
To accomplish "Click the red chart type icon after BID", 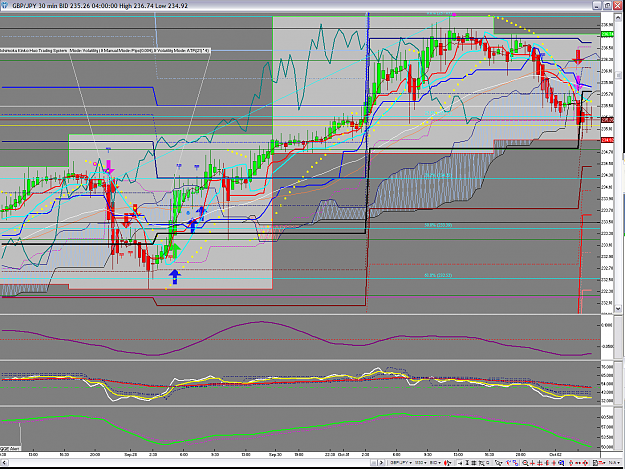I will pyautogui.click(x=448, y=463).
